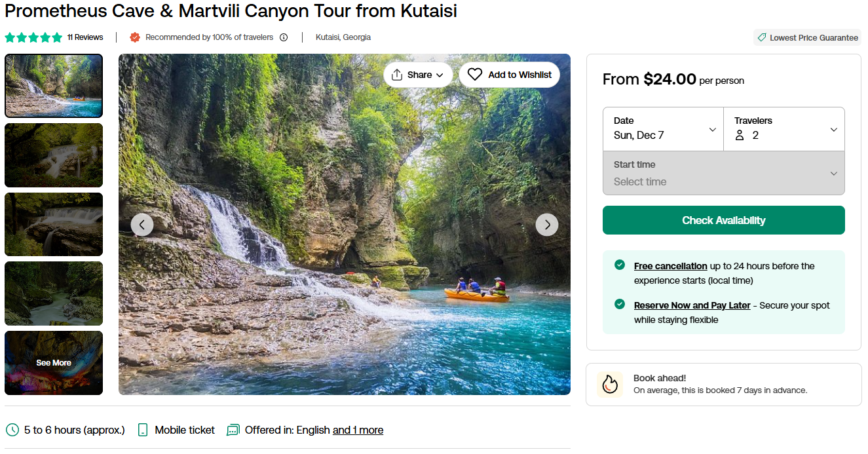
Task: Expand the Travelers selector
Action: [x=784, y=129]
